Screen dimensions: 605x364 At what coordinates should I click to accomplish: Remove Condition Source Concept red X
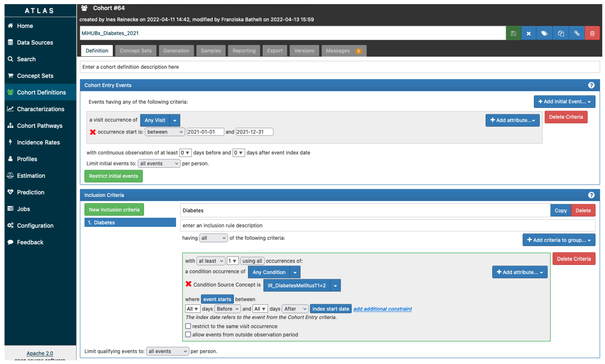(x=188, y=284)
